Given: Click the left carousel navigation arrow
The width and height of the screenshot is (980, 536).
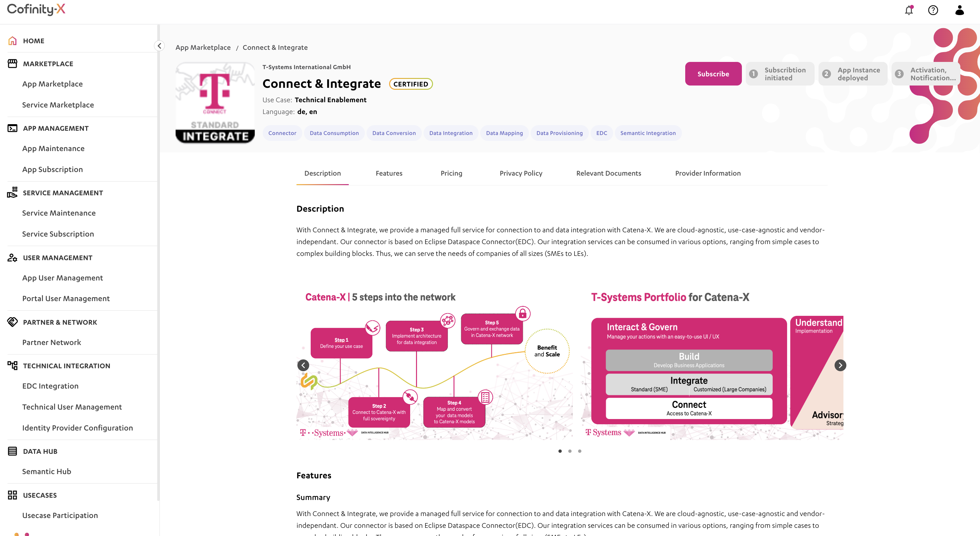Looking at the screenshot, I should coord(303,365).
